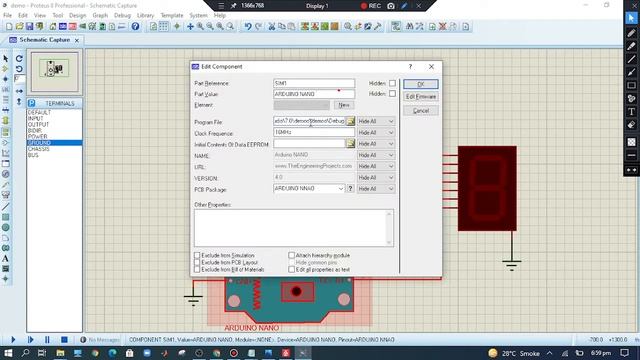Toggle the grid display toolbar icon

pyautogui.click(x=163, y=27)
